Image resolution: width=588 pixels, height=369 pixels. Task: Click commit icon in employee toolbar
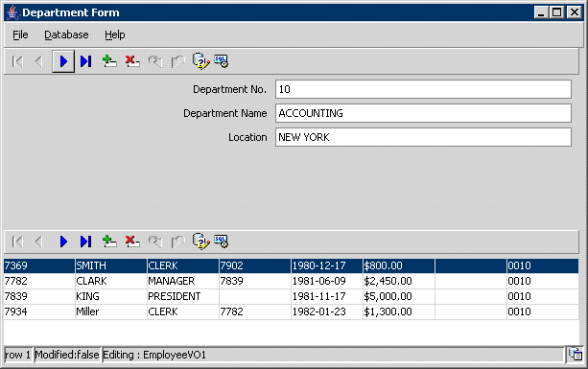coord(154,242)
